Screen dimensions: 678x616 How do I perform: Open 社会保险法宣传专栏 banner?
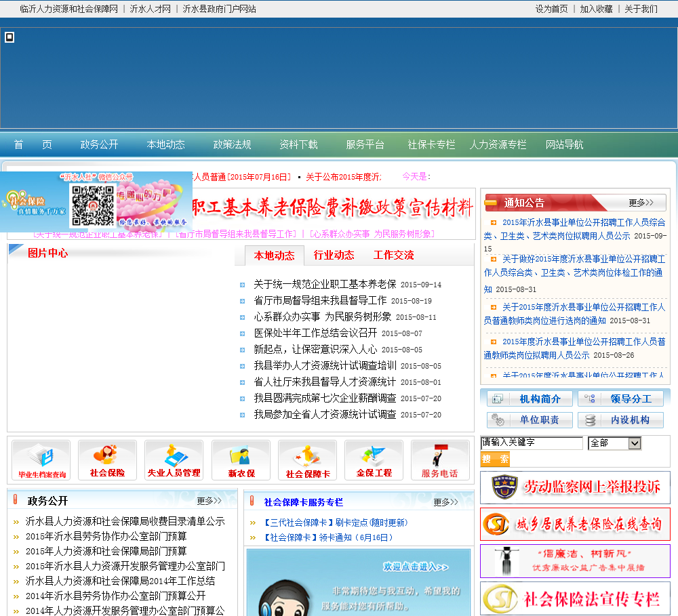(x=575, y=598)
